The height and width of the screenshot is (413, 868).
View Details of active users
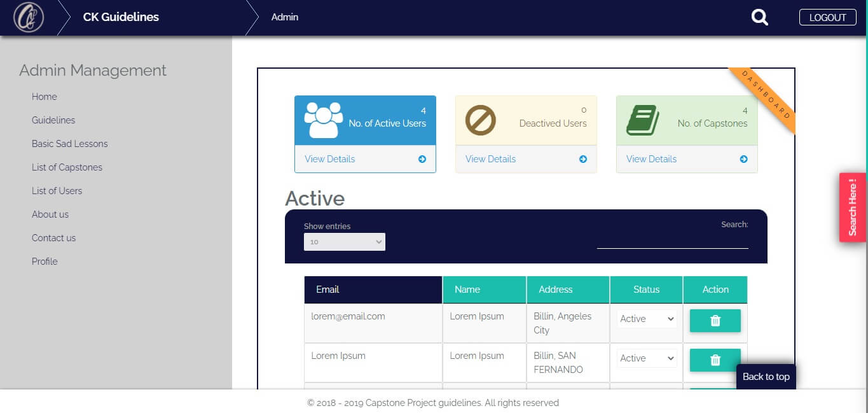[329, 159]
